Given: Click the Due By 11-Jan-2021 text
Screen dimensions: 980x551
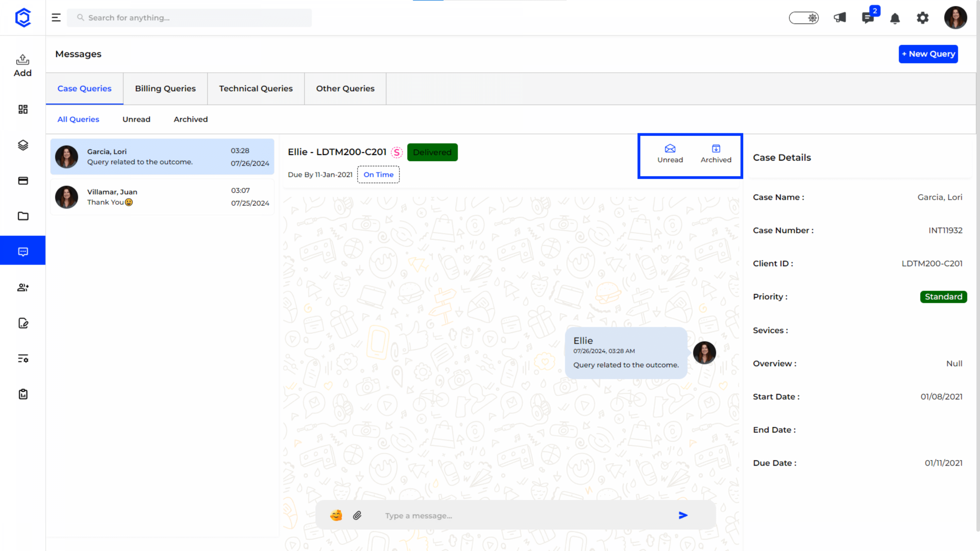Looking at the screenshot, I should point(320,174).
